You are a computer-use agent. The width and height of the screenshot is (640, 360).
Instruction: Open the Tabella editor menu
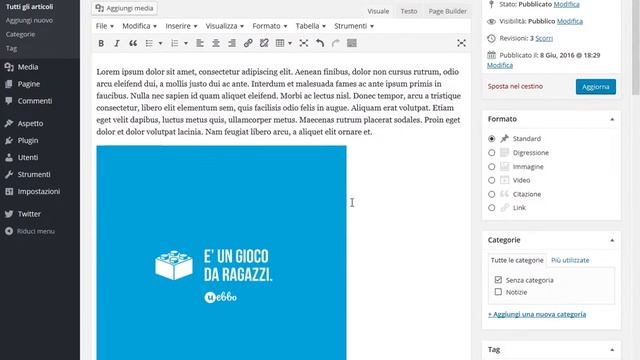click(311, 26)
